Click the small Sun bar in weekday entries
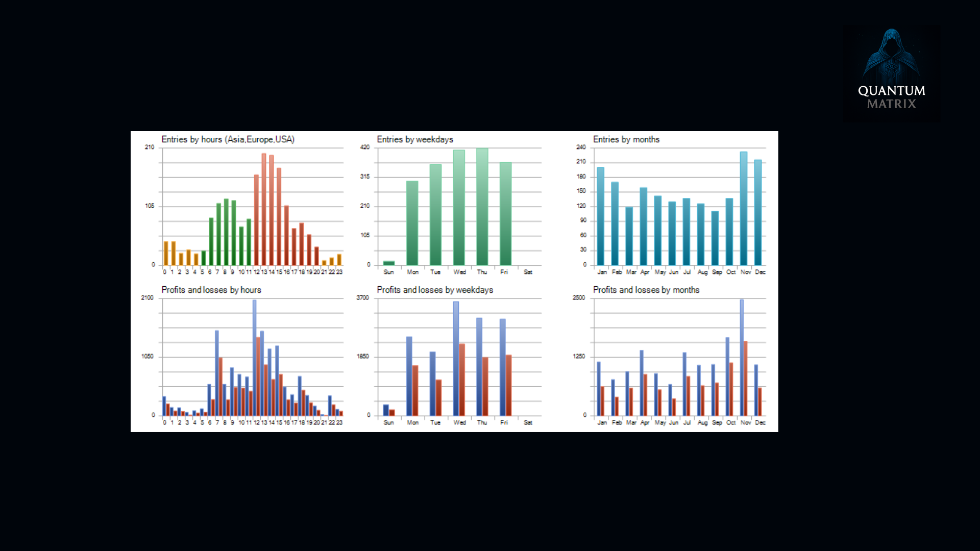This screenshot has height=551, width=980. pos(388,263)
